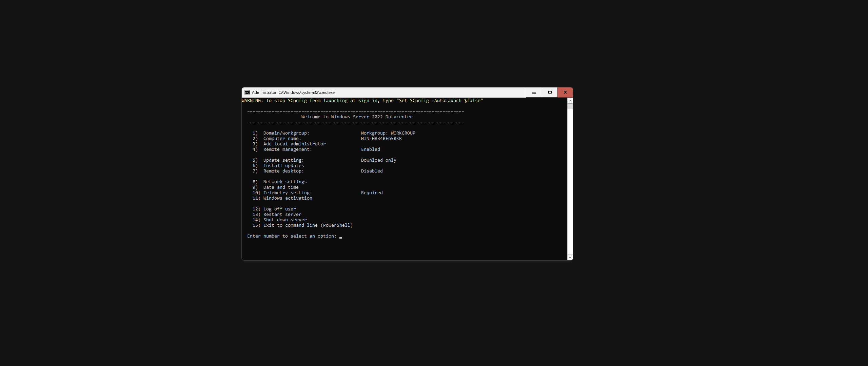Close the cmd.exe console window
The width and height of the screenshot is (868, 366).
click(x=565, y=93)
